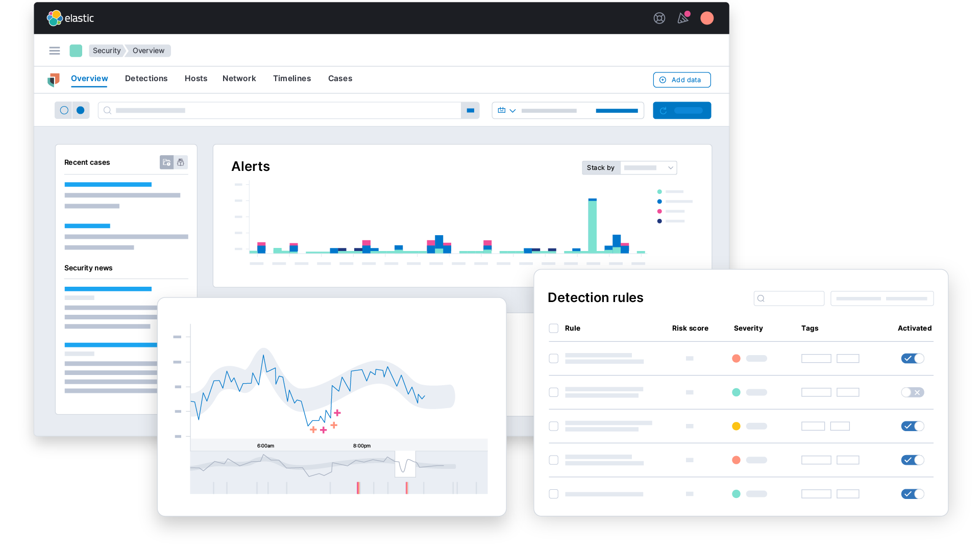Navigate to the Timelines tab

coord(291,78)
